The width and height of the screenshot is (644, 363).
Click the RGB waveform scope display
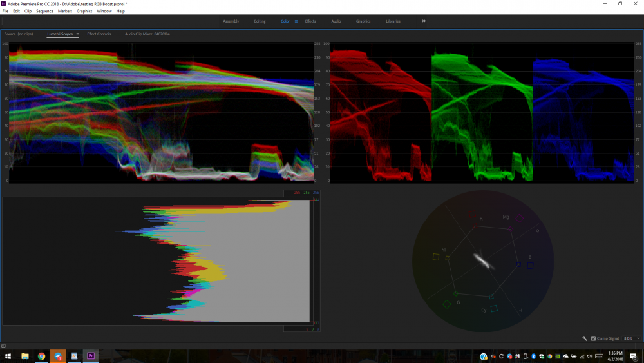click(x=161, y=112)
